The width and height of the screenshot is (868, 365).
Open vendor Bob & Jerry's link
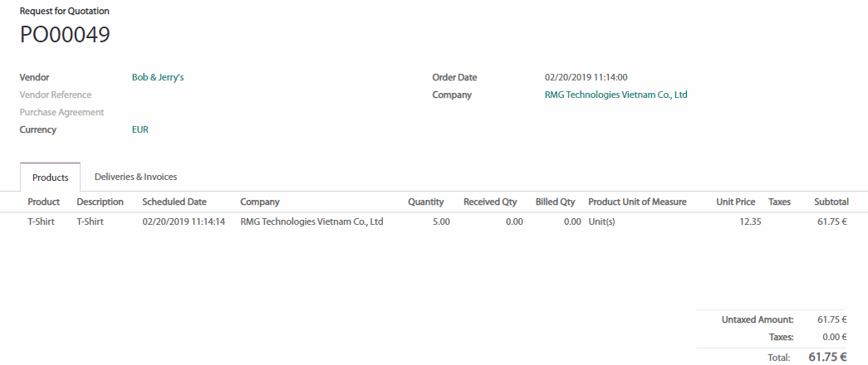tap(158, 77)
